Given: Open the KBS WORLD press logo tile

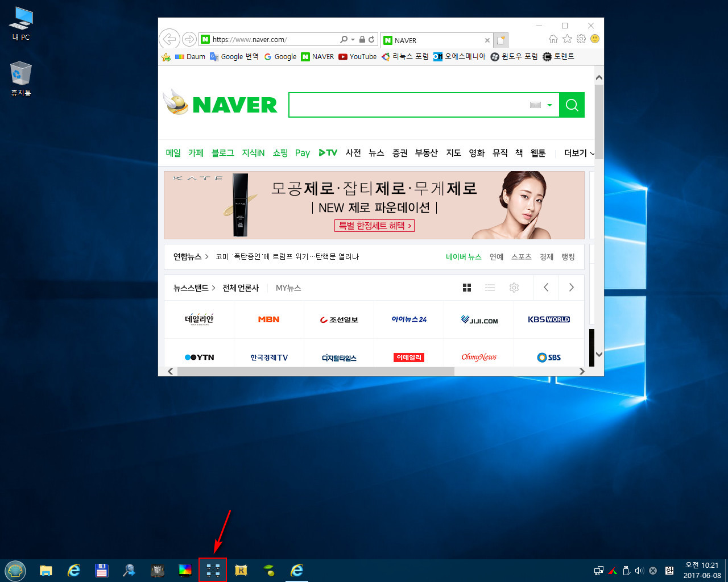Looking at the screenshot, I should tap(549, 319).
